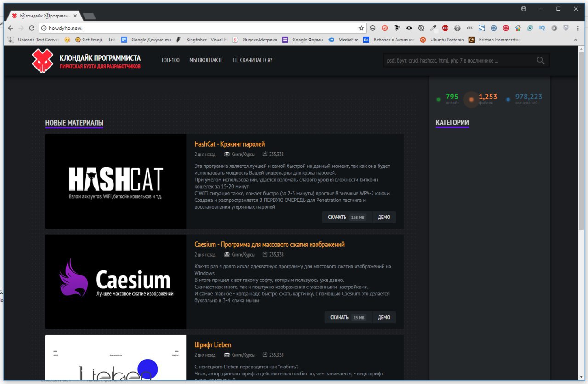Screen dimensions: 588x384
Task: Open the blue e circle extension icon
Action: [x=493, y=28]
